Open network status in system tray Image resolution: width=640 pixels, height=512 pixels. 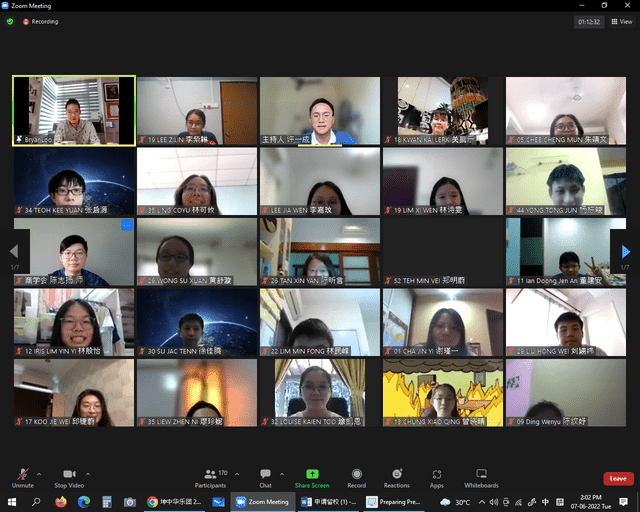[x=518, y=502]
